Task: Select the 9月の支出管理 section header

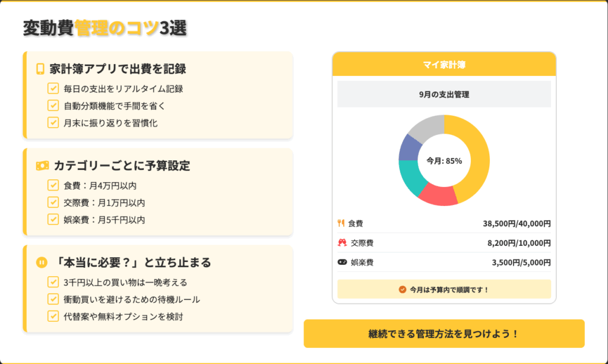Action: click(444, 94)
